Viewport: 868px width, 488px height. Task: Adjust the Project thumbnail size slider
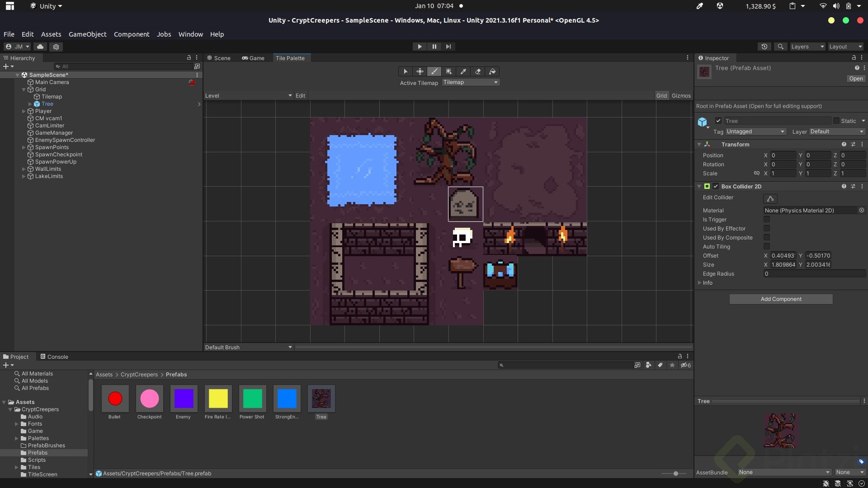[676, 474]
